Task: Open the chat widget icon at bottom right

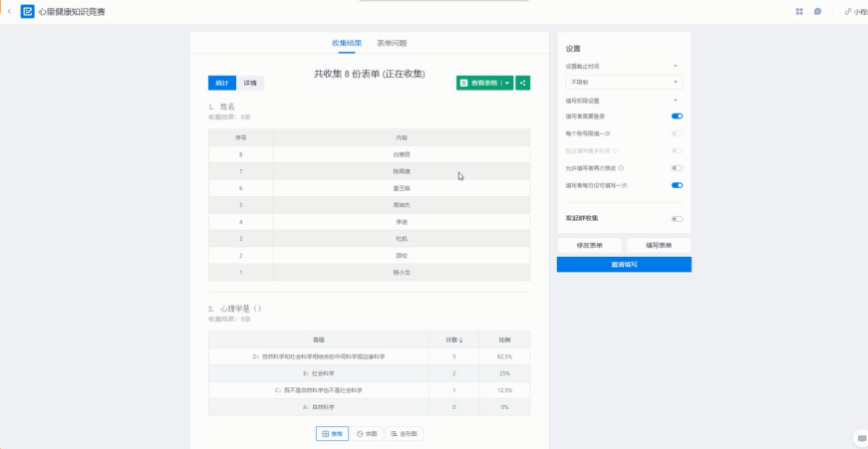Action: coord(860,439)
